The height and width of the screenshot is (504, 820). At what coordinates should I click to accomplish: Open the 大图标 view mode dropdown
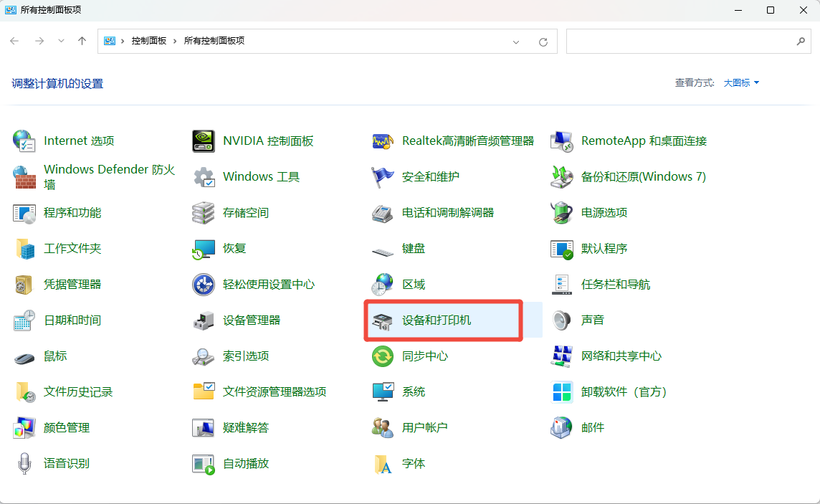742,82
